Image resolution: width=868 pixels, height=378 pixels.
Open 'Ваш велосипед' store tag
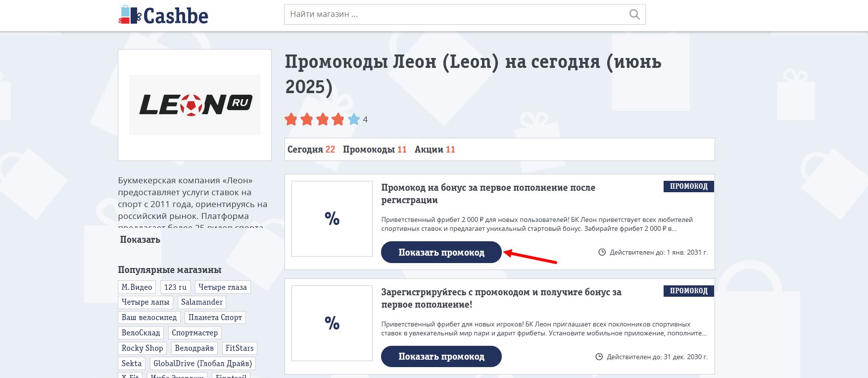point(149,318)
